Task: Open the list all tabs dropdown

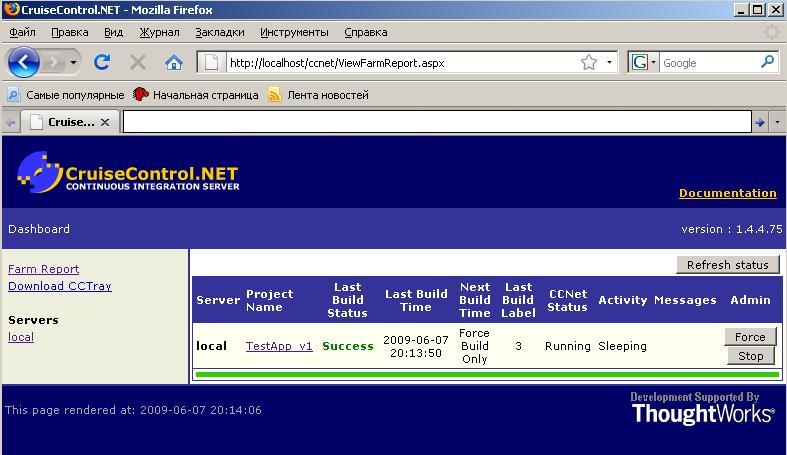Action: click(777, 122)
